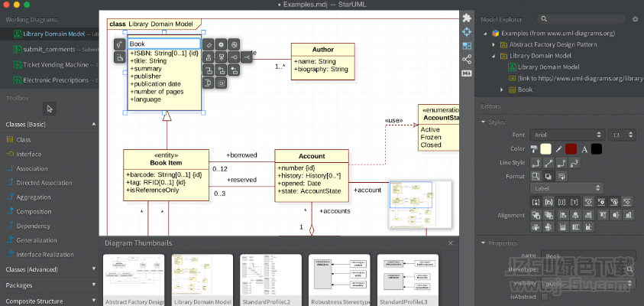Add associated class quick-edit icon
The width and height of the screenshot is (644, 306).
(209, 70)
